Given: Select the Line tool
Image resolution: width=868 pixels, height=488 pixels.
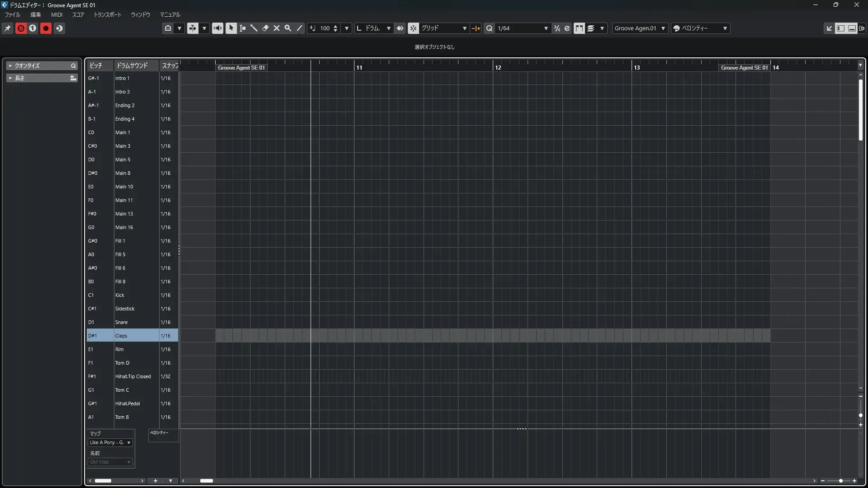Looking at the screenshot, I should pyautogui.click(x=299, y=28).
